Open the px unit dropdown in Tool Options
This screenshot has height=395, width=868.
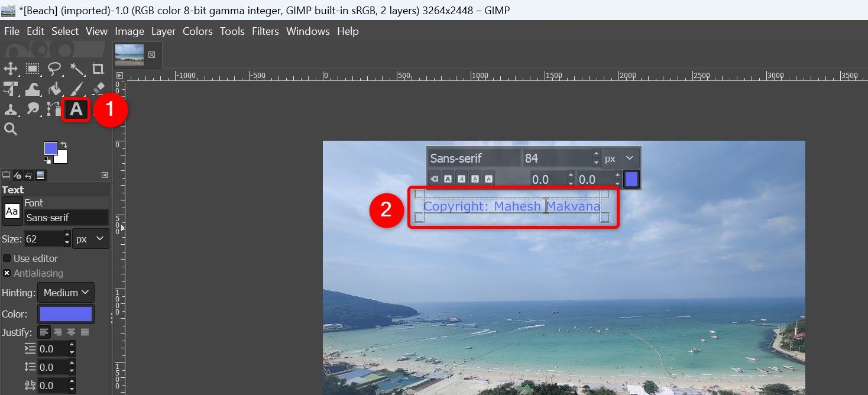coord(90,238)
